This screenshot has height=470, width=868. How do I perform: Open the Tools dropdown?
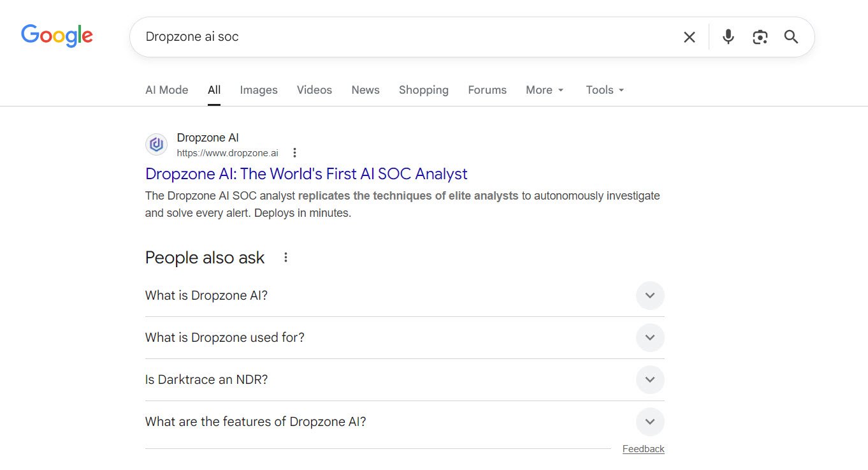tap(604, 90)
